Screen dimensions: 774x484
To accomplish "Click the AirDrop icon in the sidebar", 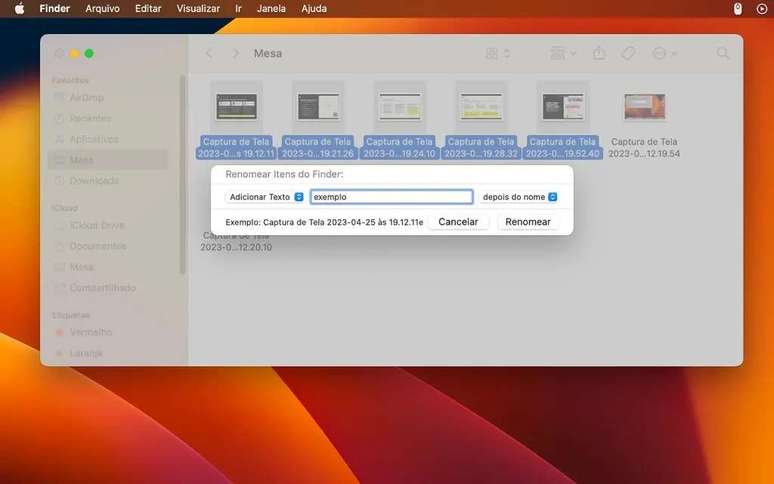I will (59, 98).
